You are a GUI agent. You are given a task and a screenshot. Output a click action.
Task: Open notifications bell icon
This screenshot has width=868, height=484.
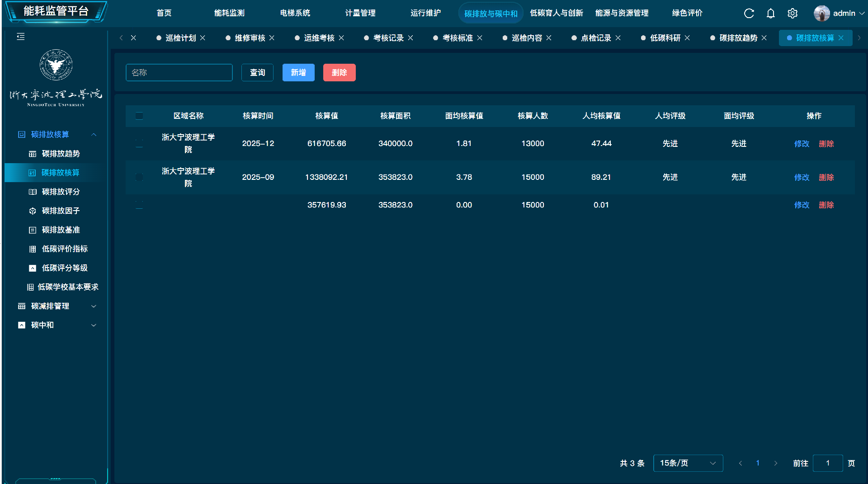(x=770, y=14)
